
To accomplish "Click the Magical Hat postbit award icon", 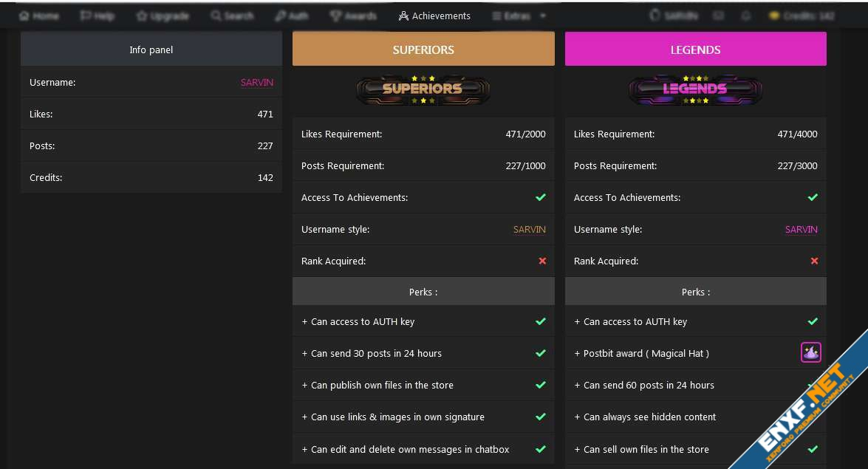I will (x=810, y=353).
